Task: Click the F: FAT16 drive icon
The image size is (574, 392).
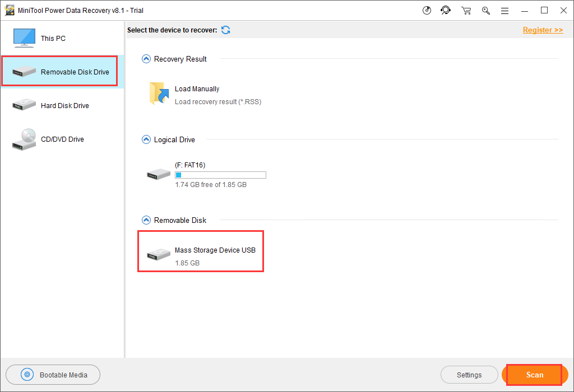Action: tap(159, 174)
